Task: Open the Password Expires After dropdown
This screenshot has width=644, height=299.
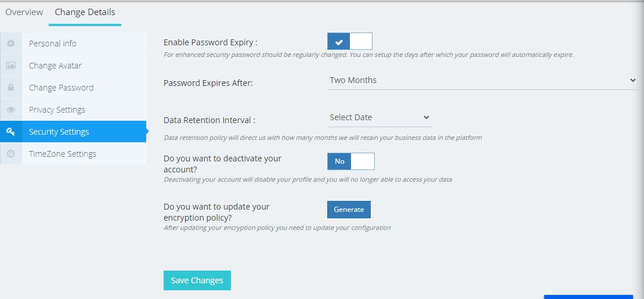Action: tap(482, 81)
